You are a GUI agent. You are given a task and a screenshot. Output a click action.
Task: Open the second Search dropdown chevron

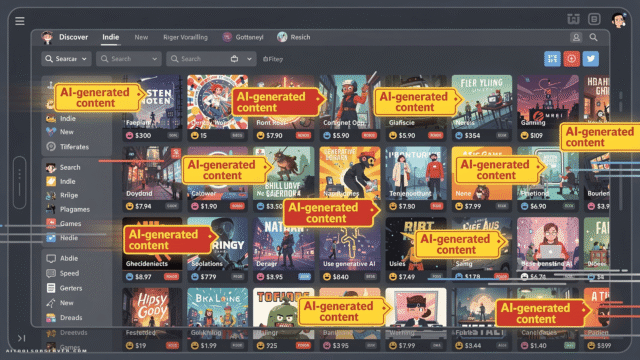[155, 59]
